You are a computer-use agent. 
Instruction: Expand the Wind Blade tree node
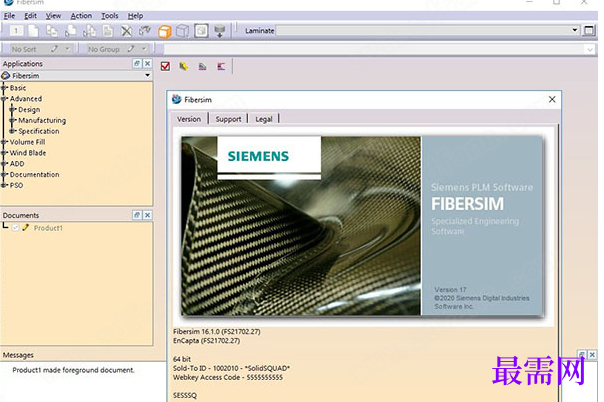pyautogui.click(x=4, y=153)
